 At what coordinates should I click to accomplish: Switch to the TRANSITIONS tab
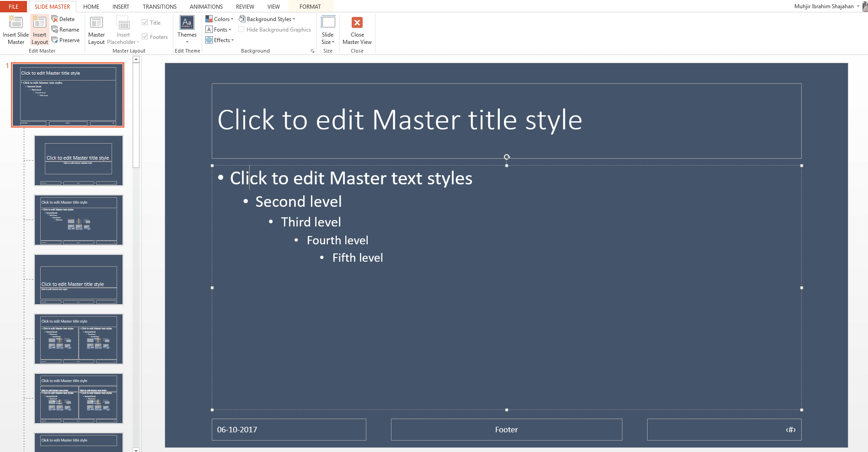coord(160,6)
